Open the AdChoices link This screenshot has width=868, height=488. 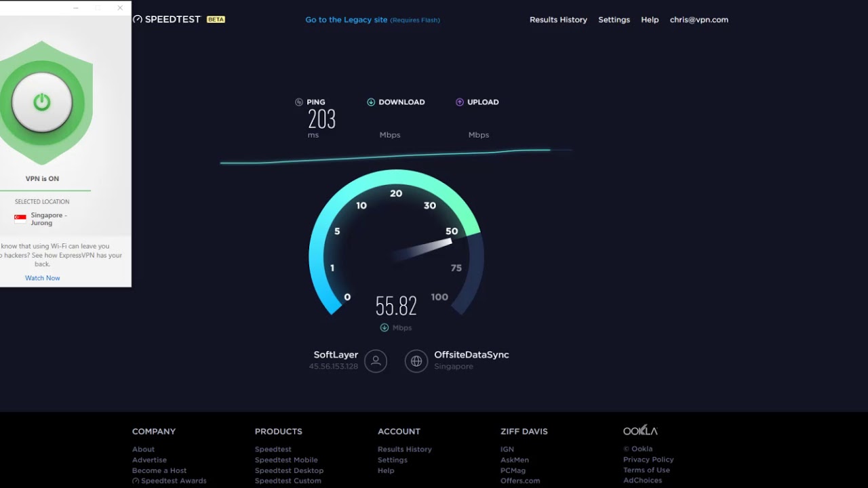coord(642,480)
